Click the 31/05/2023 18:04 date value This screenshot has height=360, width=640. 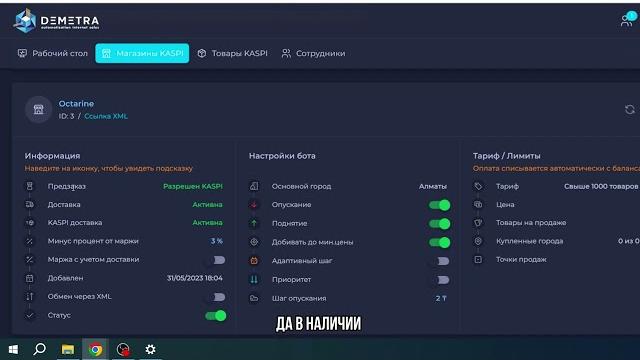point(195,278)
